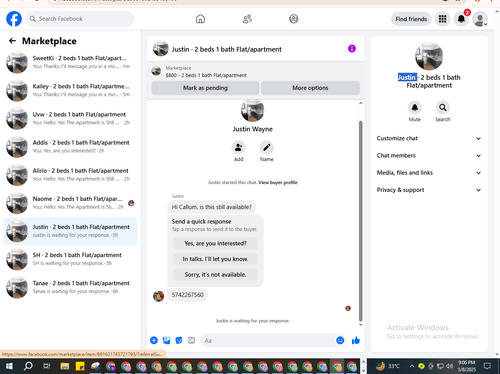
Task: Open the Facebook menu grid icon
Action: point(442,19)
